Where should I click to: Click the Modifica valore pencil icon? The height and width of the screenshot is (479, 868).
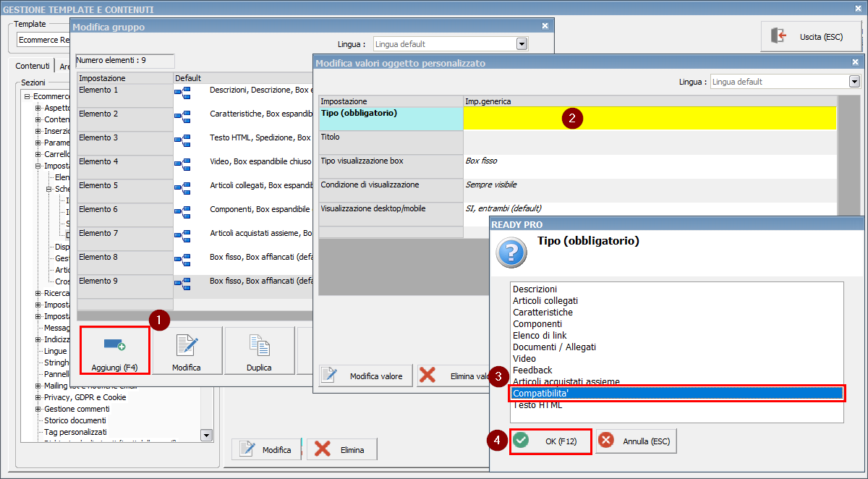[330, 376]
